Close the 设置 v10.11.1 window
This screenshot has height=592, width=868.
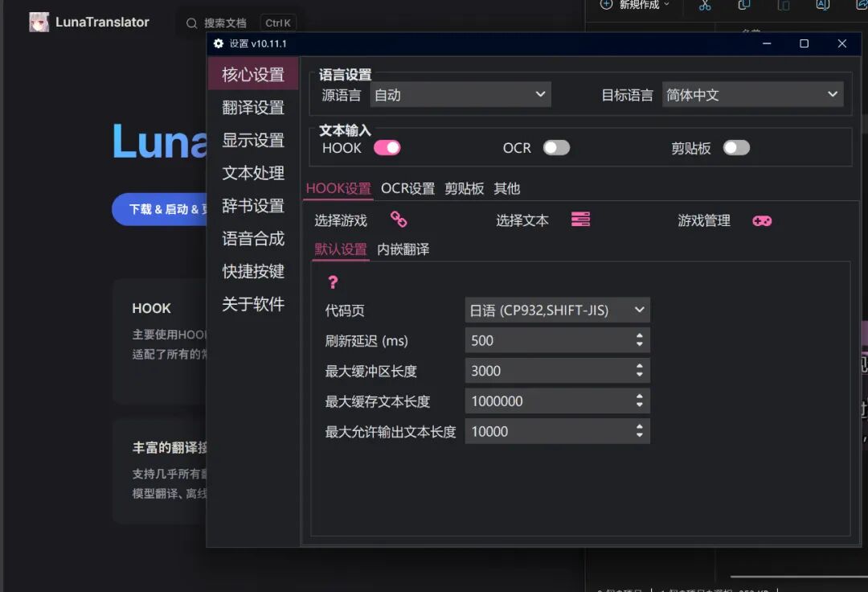(x=842, y=43)
